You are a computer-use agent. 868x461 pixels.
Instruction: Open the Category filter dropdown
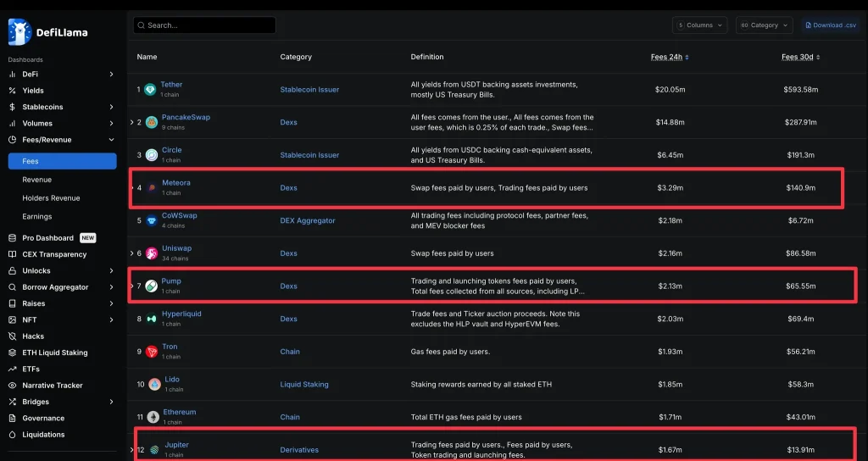click(x=764, y=25)
